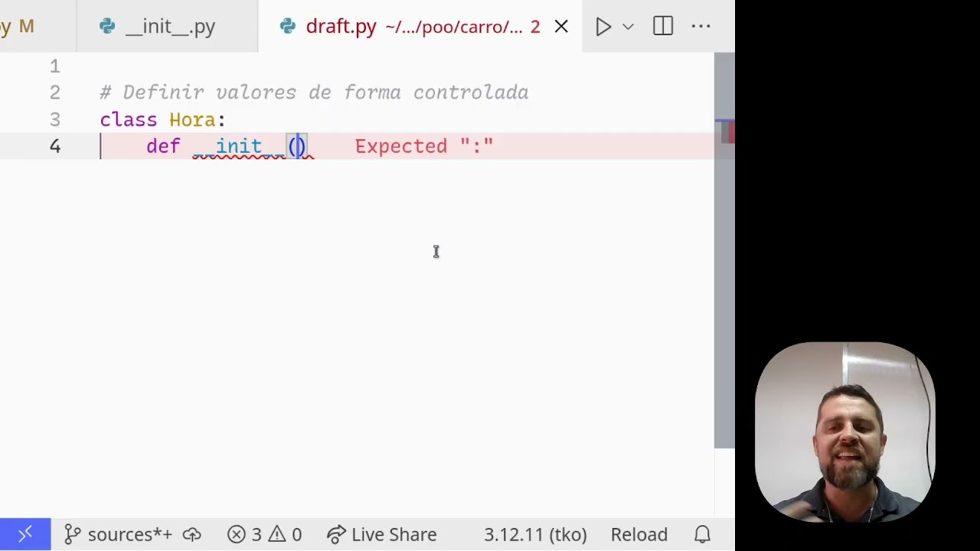Click the editor vertical scrollbar

click(x=724, y=249)
